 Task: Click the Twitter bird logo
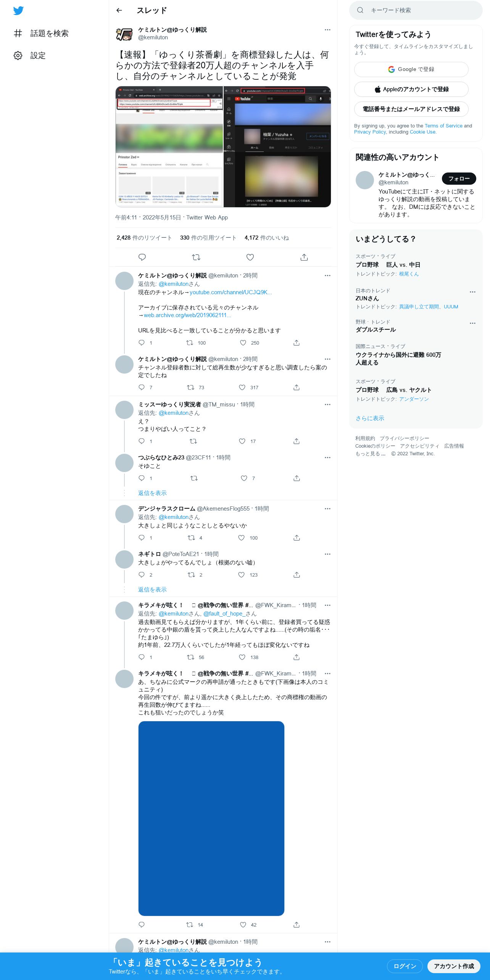pos(18,11)
